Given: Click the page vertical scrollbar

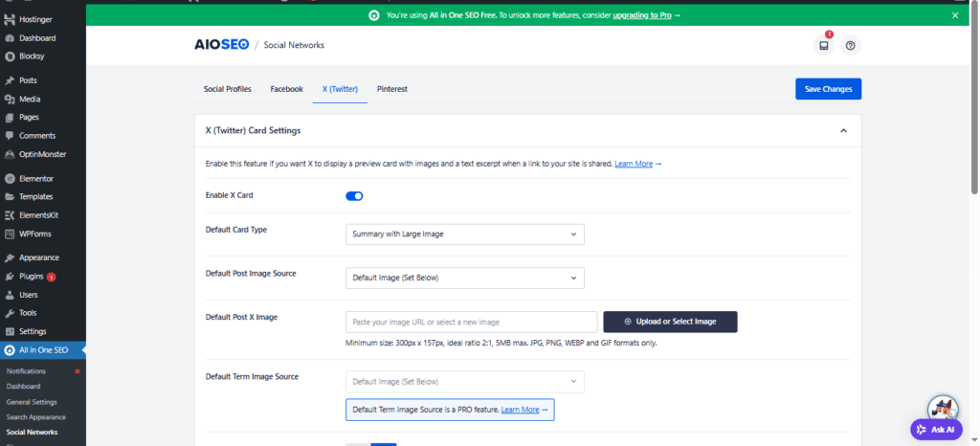Looking at the screenshot, I should pyautogui.click(x=975, y=100).
